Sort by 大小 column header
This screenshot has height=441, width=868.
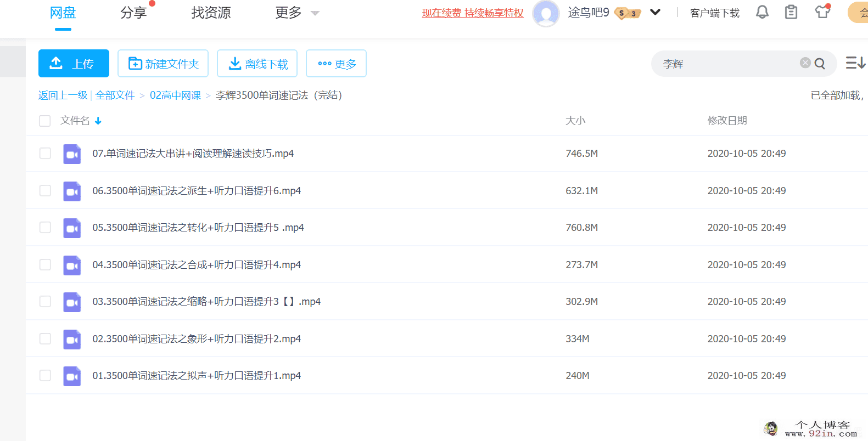[575, 121]
